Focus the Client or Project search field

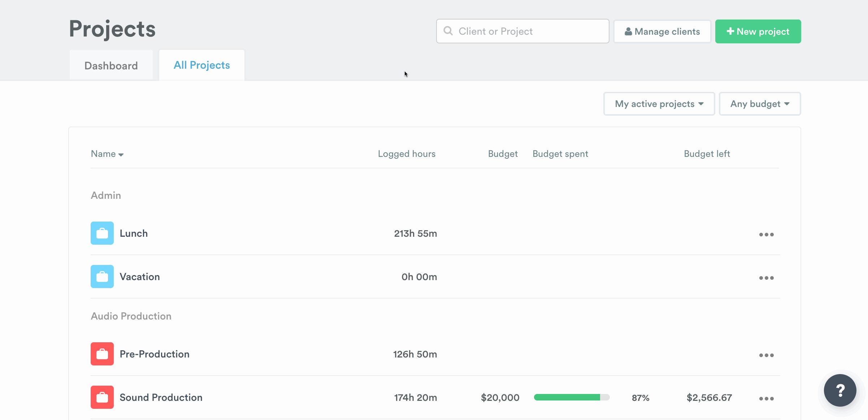tap(531, 31)
